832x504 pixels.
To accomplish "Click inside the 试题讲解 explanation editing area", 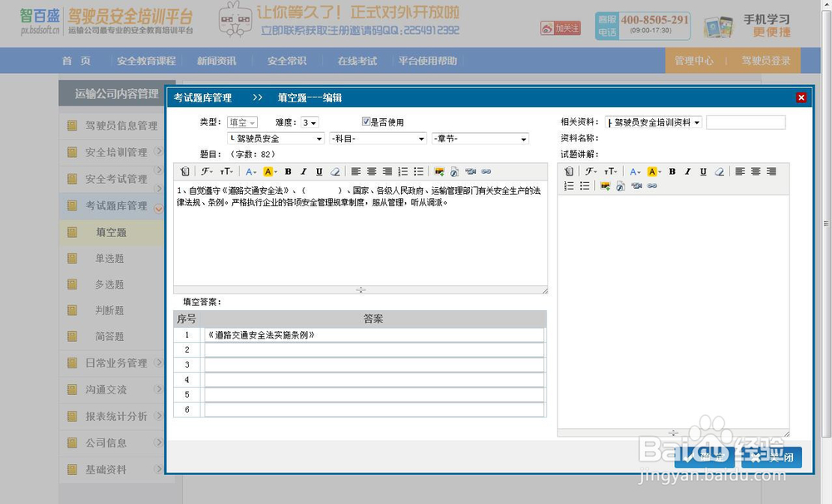I will (x=673, y=312).
